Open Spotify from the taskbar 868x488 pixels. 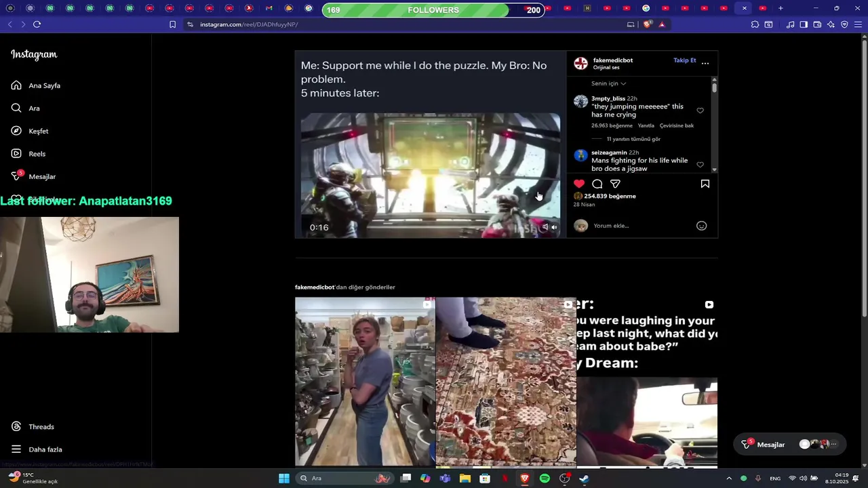pos(545,479)
